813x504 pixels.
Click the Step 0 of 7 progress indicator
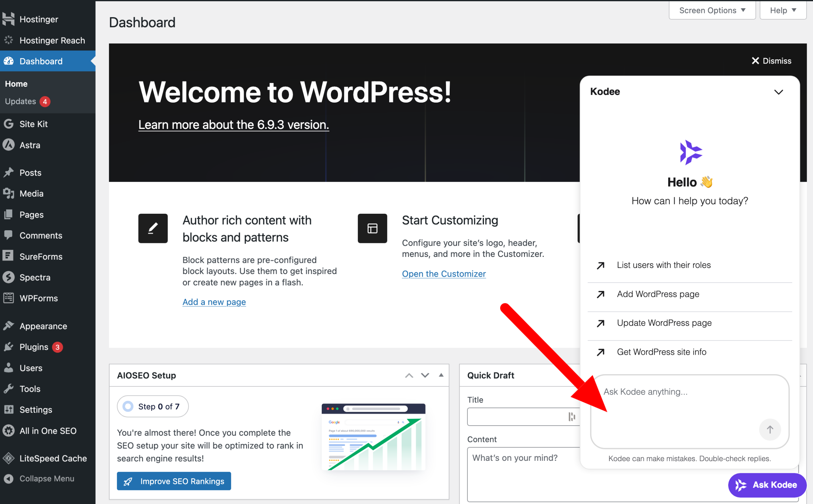point(153,406)
